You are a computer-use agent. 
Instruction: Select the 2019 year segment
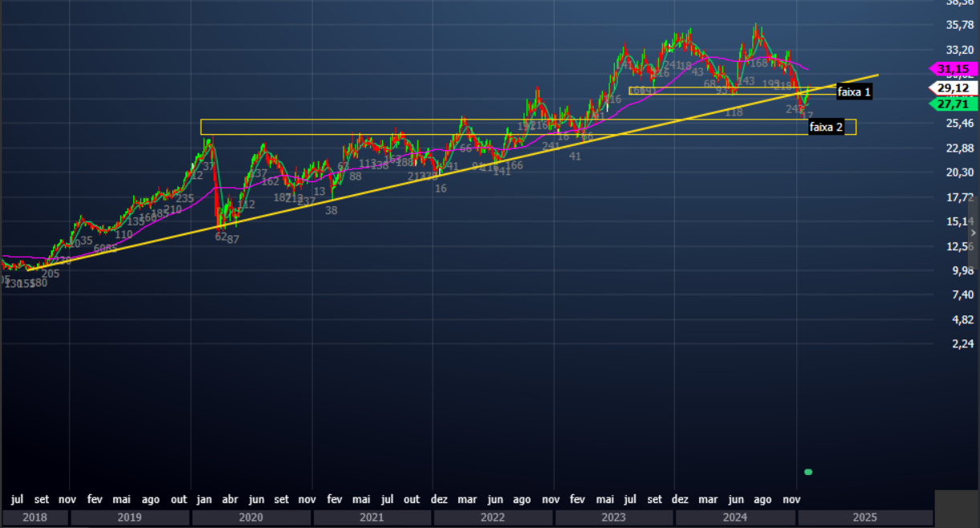(130, 518)
